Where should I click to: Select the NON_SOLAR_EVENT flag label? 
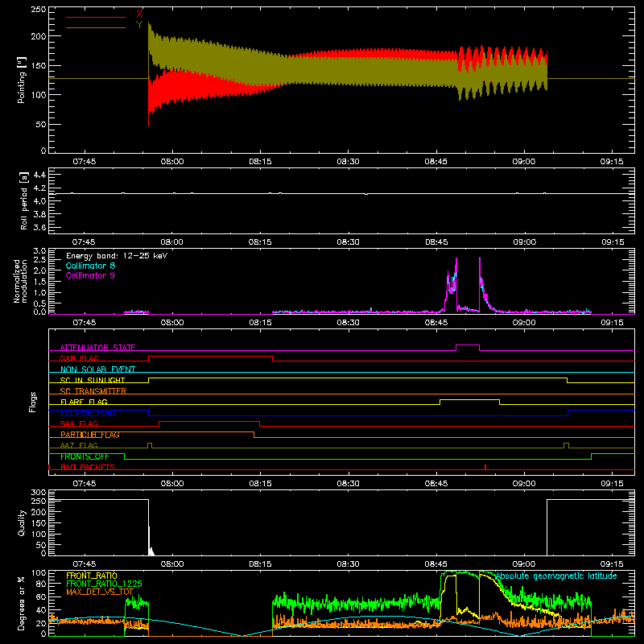pos(97,369)
